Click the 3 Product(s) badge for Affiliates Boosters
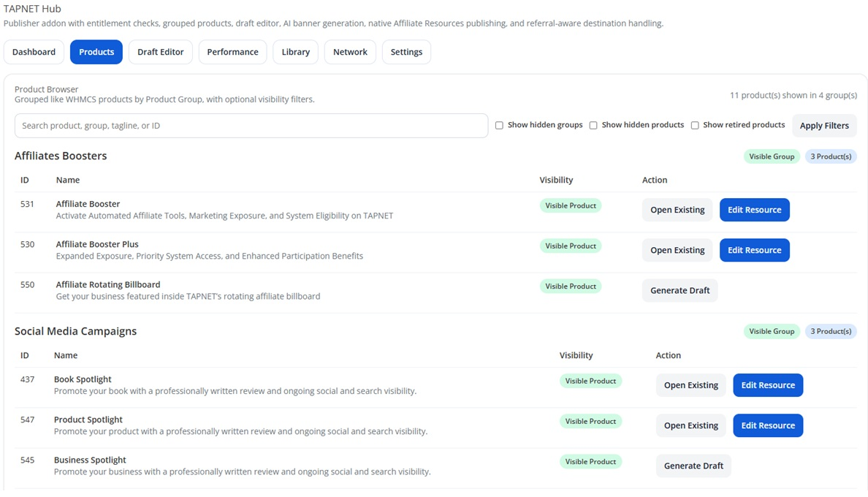The image size is (868, 497). click(830, 156)
